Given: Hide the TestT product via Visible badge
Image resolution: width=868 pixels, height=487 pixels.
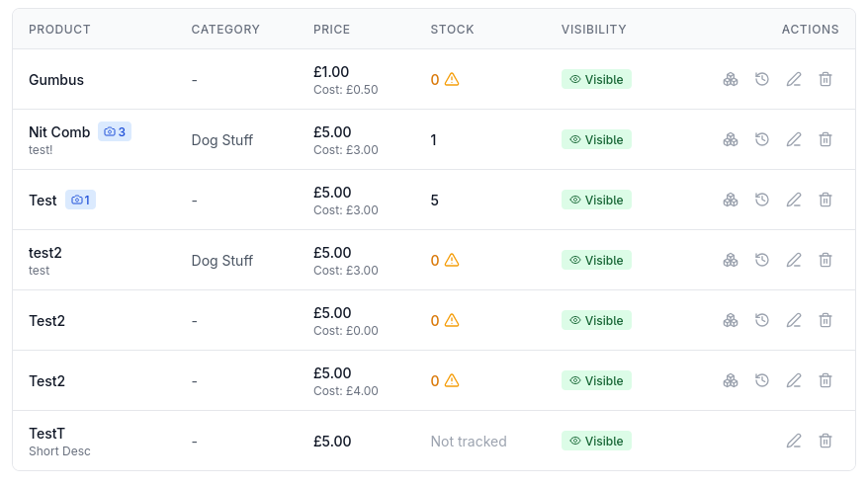Looking at the screenshot, I should (x=596, y=441).
